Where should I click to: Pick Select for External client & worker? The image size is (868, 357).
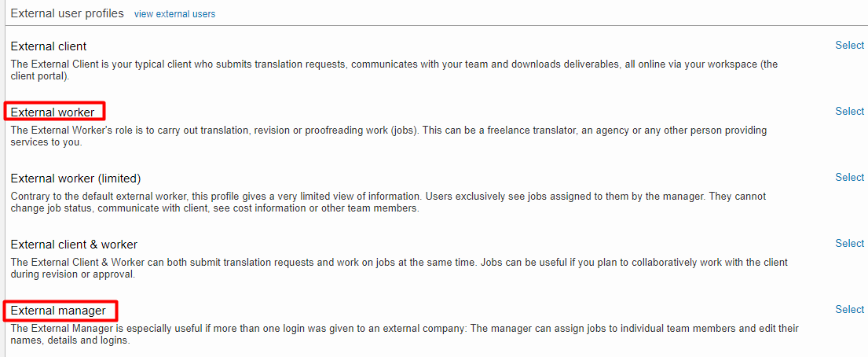click(849, 244)
